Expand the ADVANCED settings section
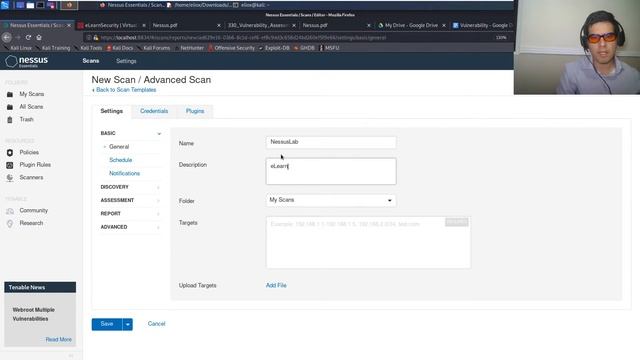The image size is (640, 360). [x=131, y=227]
